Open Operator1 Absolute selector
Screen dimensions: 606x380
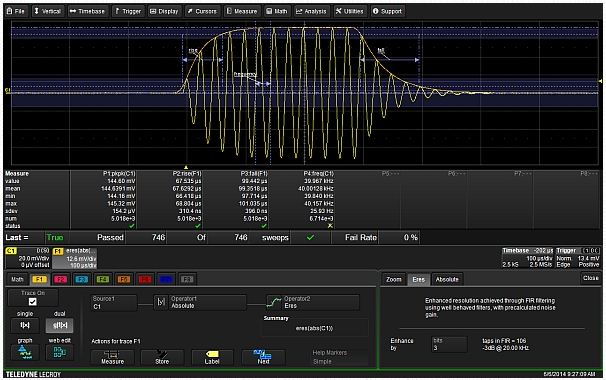point(207,303)
